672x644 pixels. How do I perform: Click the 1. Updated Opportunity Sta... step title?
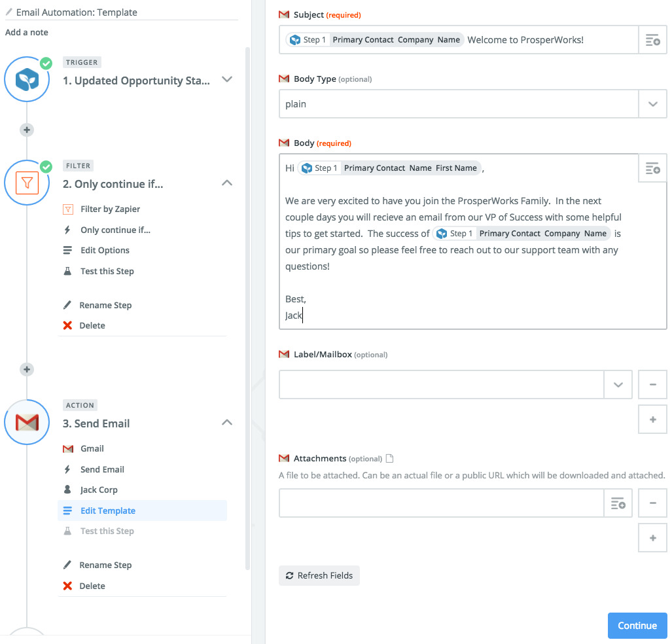point(136,80)
